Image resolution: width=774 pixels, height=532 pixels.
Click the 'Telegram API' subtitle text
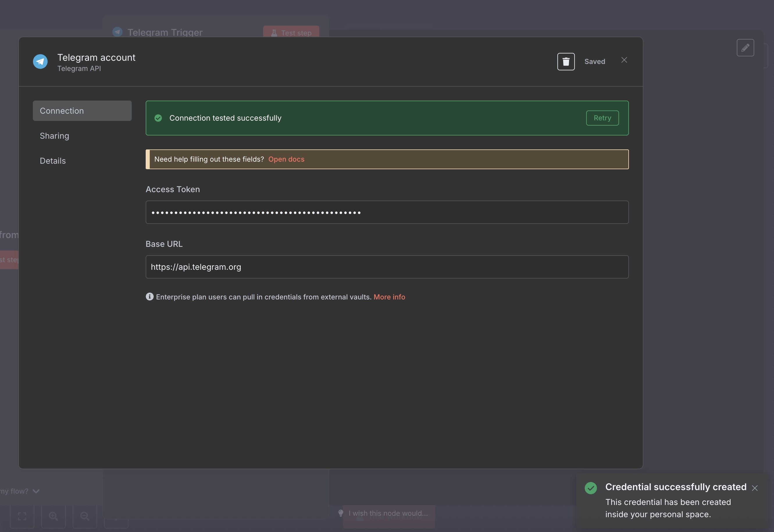[79, 68]
